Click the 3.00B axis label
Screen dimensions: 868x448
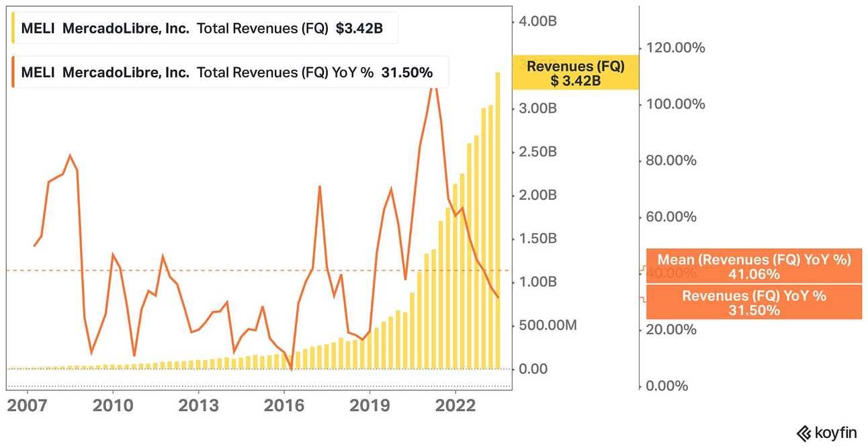(x=538, y=108)
